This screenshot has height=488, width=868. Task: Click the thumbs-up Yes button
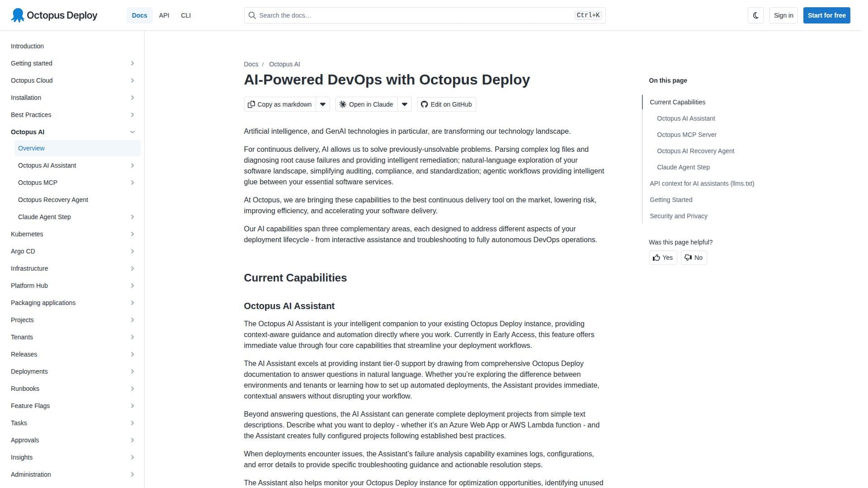tap(663, 258)
